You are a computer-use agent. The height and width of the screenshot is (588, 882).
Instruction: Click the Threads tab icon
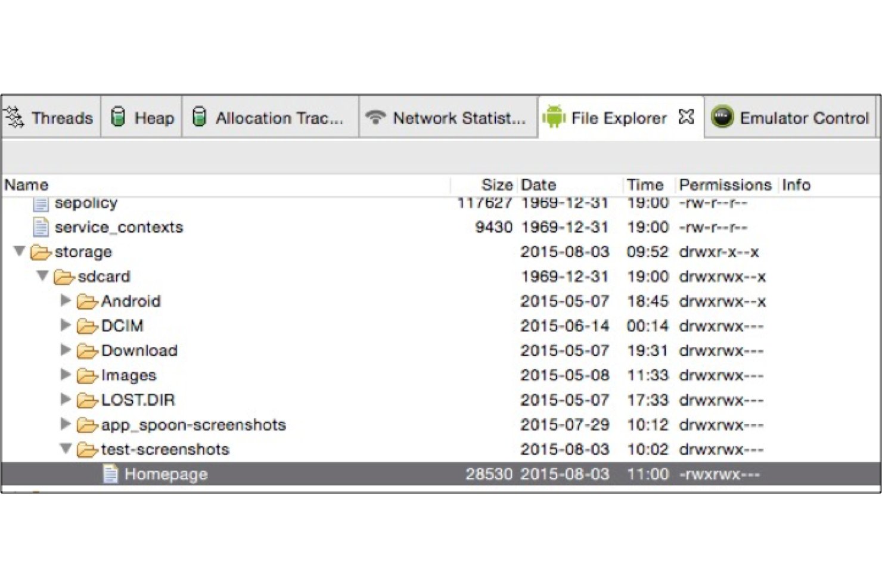pyautogui.click(x=14, y=117)
